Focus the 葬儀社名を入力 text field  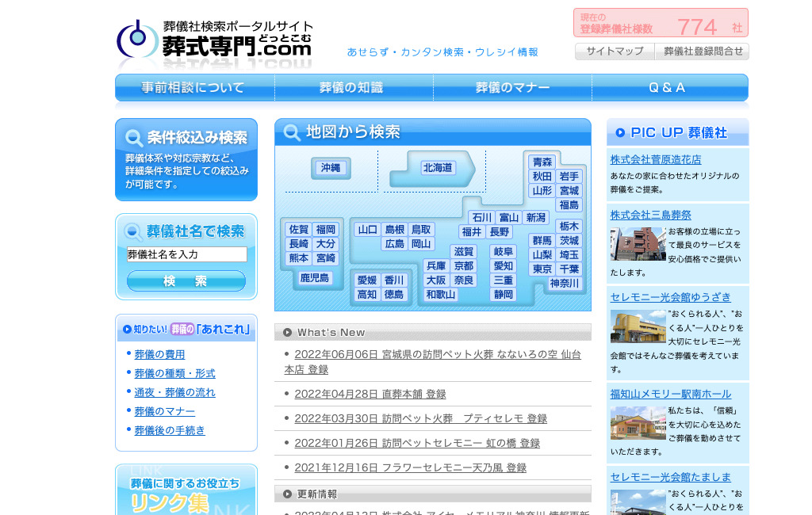coord(186,254)
